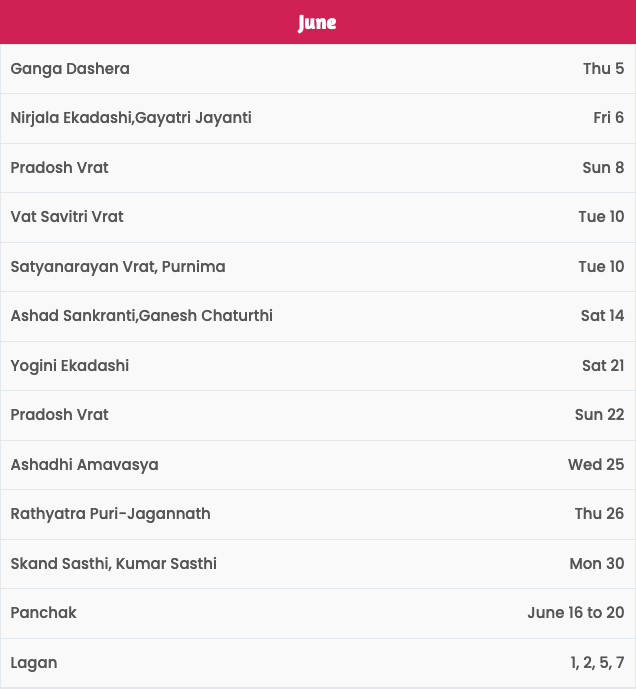Click the Vat Savitri Vrat entry

coord(318,217)
